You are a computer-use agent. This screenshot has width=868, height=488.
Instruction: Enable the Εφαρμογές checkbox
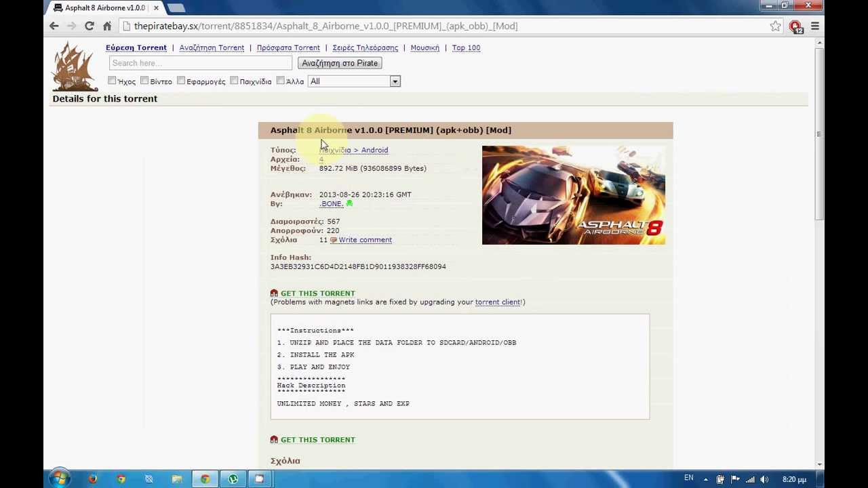181,81
